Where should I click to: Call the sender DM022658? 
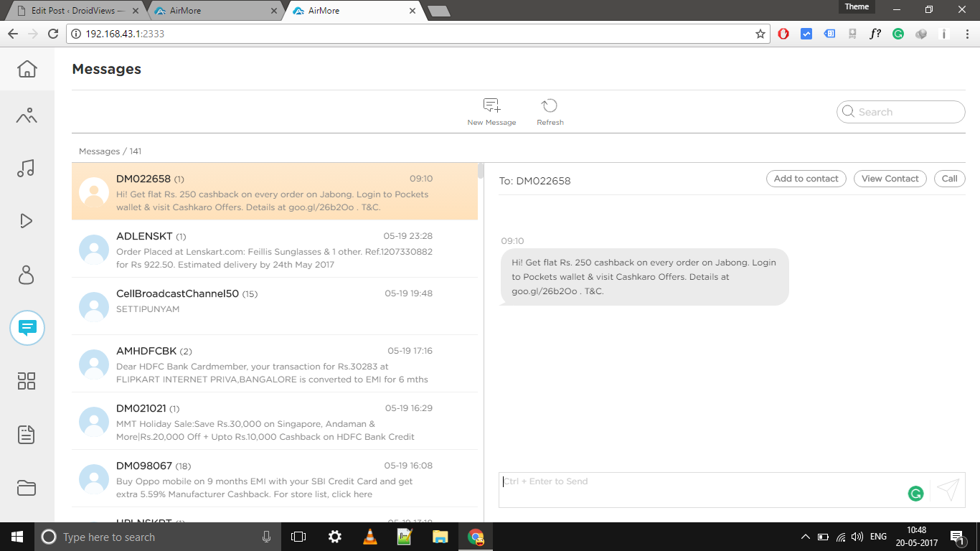[950, 179]
